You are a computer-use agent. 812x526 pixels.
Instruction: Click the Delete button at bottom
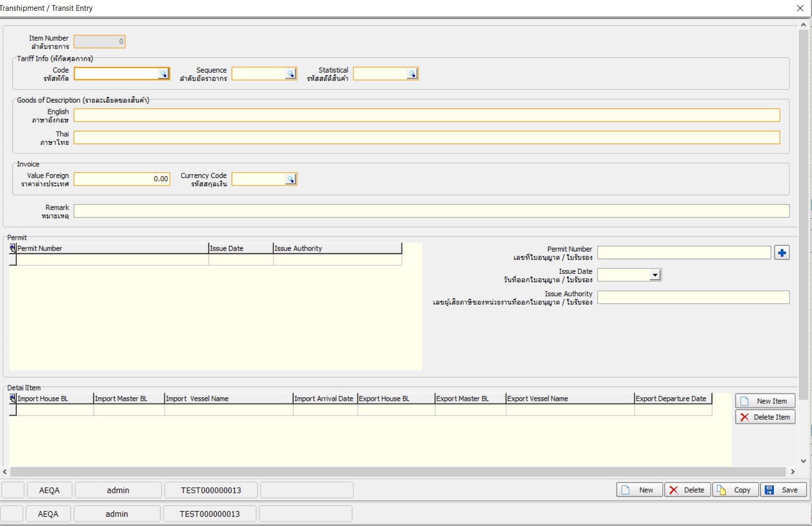tap(687, 490)
